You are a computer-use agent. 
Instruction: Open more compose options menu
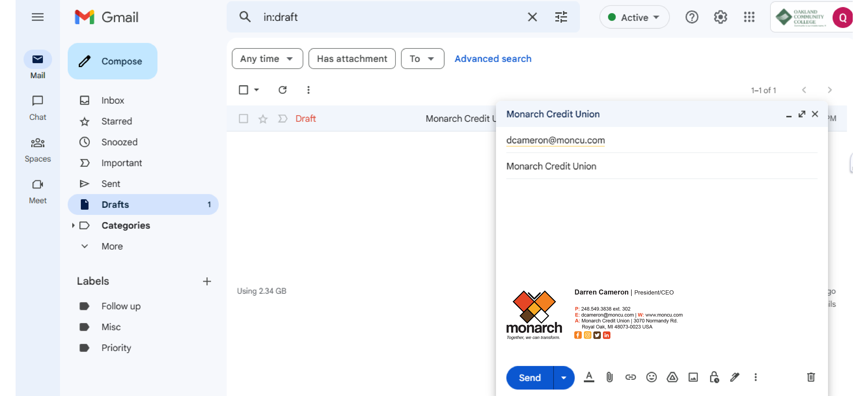(756, 377)
